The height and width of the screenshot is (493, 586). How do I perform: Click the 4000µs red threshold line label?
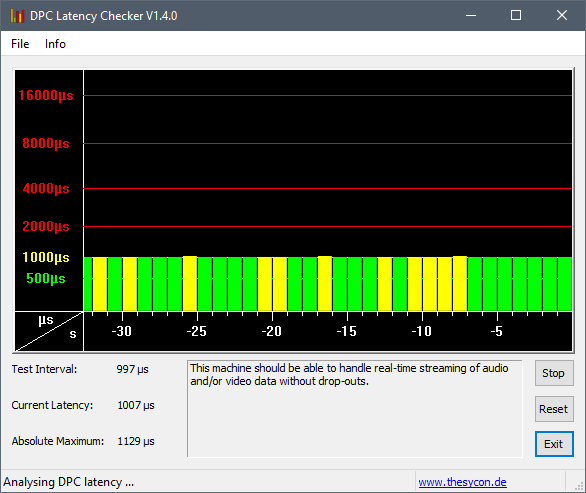coord(46,188)
